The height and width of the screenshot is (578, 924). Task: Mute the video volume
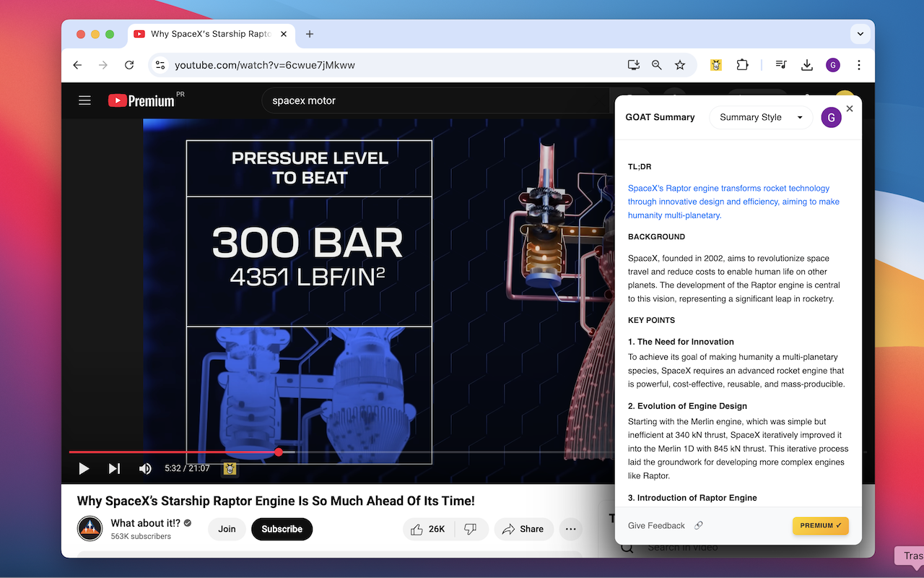tap(145, 469)
